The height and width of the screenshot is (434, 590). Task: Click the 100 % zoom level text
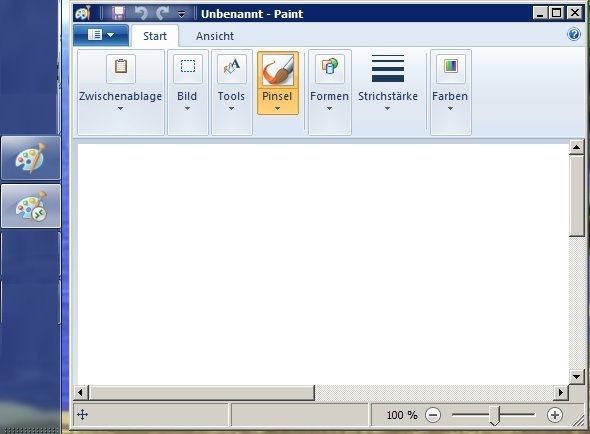click(402, 415)
